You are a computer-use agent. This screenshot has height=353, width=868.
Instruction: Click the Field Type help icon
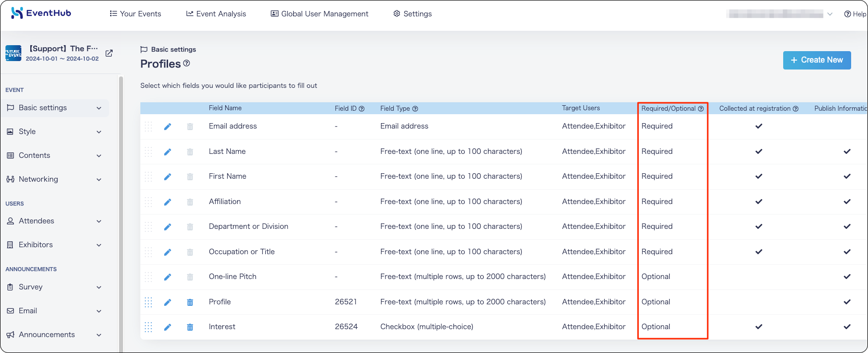tap(415, 109)
